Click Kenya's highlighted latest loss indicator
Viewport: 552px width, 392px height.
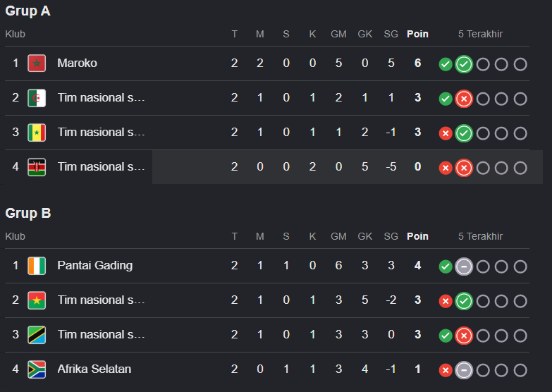click(x=464, y=168)
